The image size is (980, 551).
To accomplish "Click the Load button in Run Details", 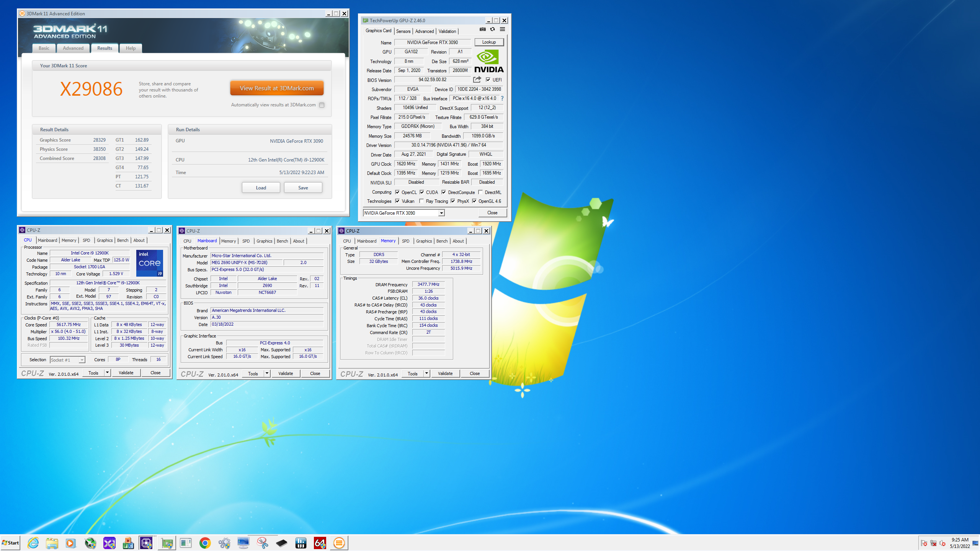I will click(x=261, y=187).
